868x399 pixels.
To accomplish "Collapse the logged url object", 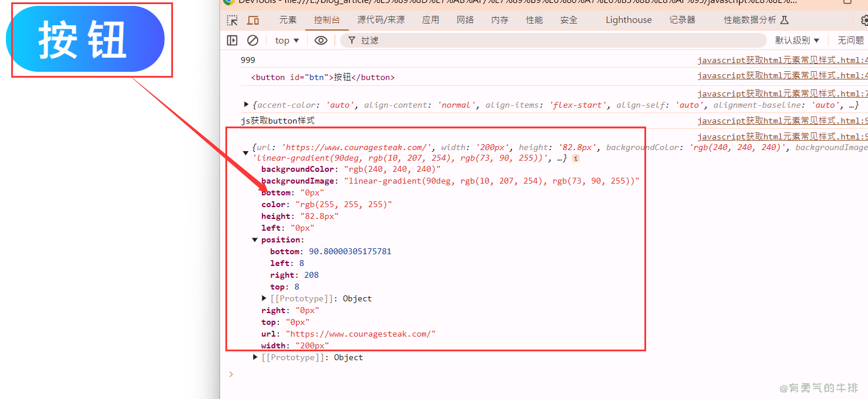I will click(246, 153).
